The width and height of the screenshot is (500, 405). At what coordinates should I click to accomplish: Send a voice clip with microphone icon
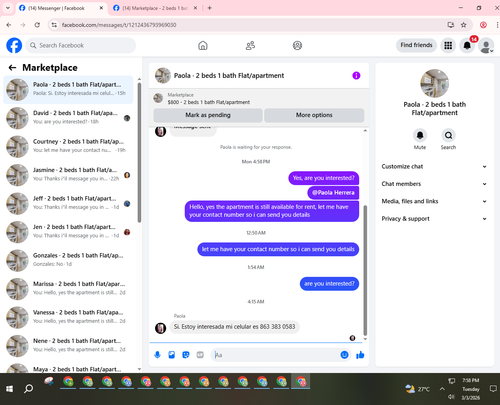[x=157, y=355]
